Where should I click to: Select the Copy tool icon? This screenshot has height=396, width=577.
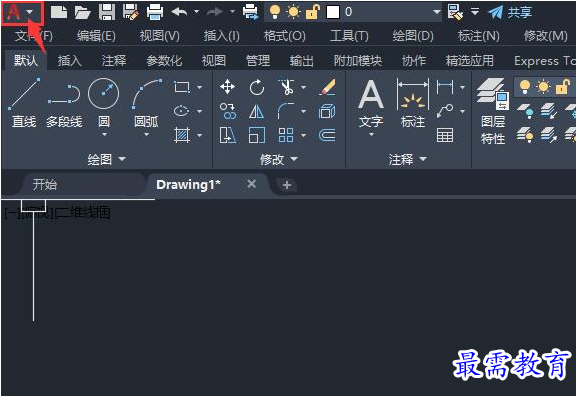(228, 111)
